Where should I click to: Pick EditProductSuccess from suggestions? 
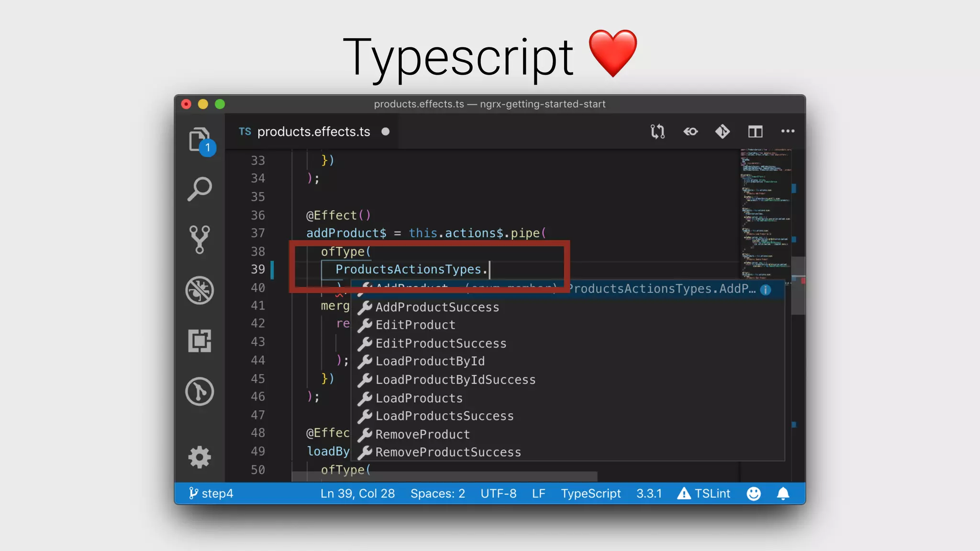(568, 343)
